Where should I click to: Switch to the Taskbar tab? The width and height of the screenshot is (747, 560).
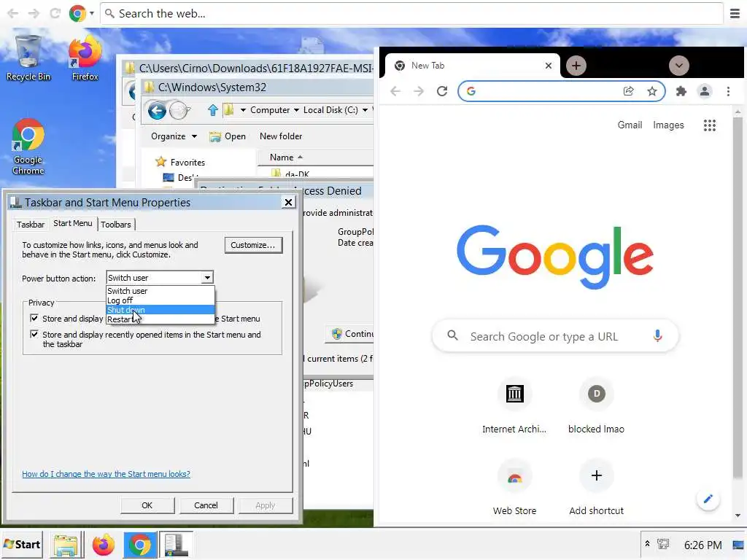coord(31,225)
